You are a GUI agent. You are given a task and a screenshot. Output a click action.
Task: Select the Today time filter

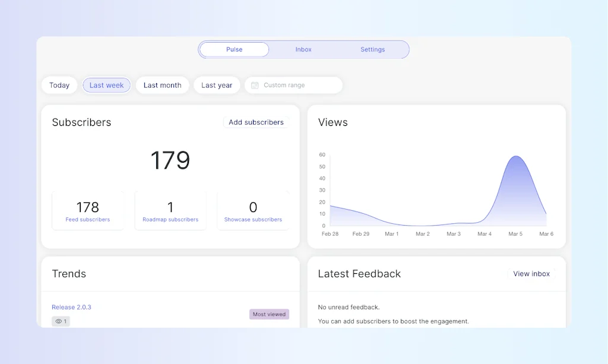(59, 86)
